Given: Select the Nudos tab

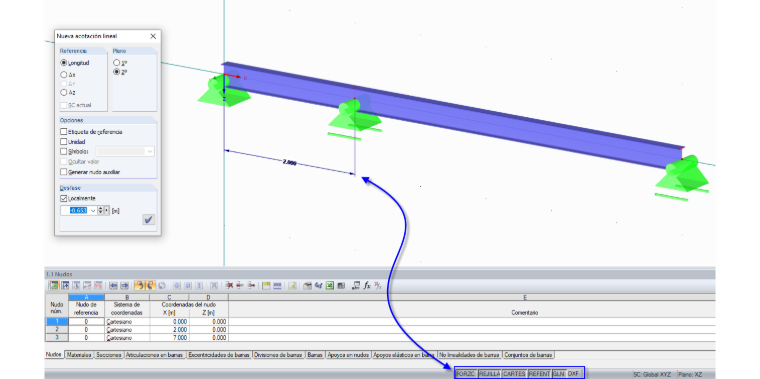Looking at the screenshot, I should (x=54, y=355).
